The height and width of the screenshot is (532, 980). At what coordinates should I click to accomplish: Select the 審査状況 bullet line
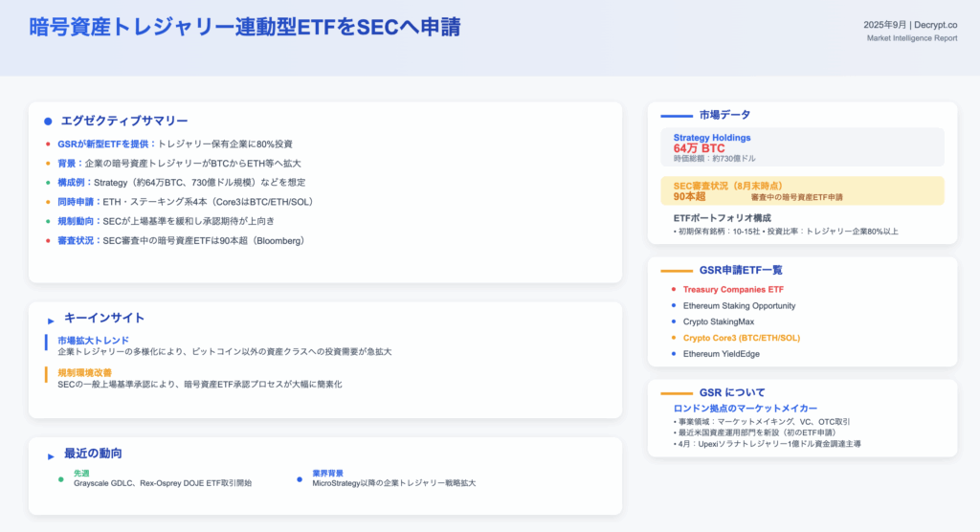(183, 241)
